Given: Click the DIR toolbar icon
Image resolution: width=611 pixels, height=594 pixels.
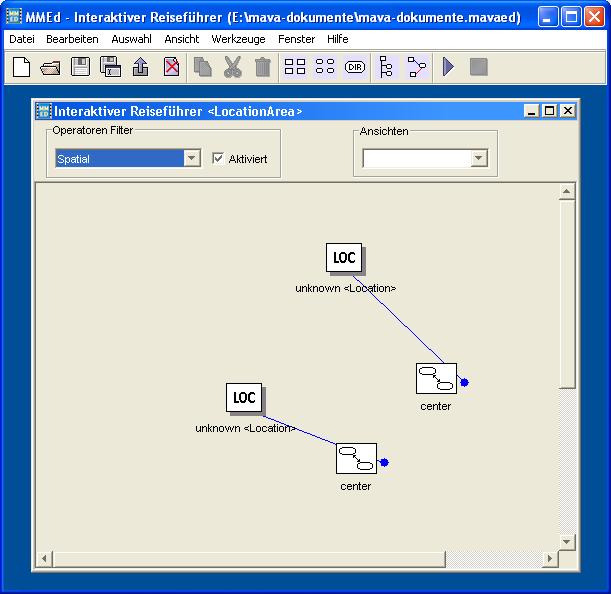Looking at the screenshot, I should [355, 67].
